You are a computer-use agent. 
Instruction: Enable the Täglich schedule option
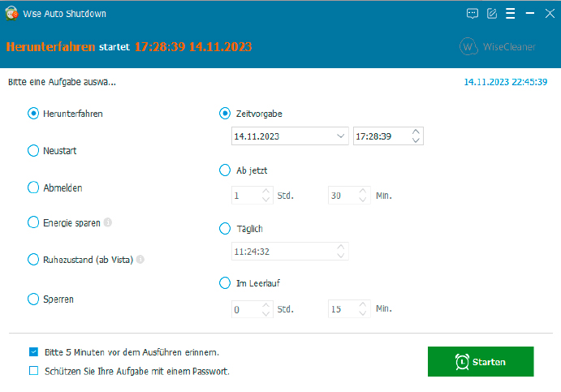pos(225,229)
